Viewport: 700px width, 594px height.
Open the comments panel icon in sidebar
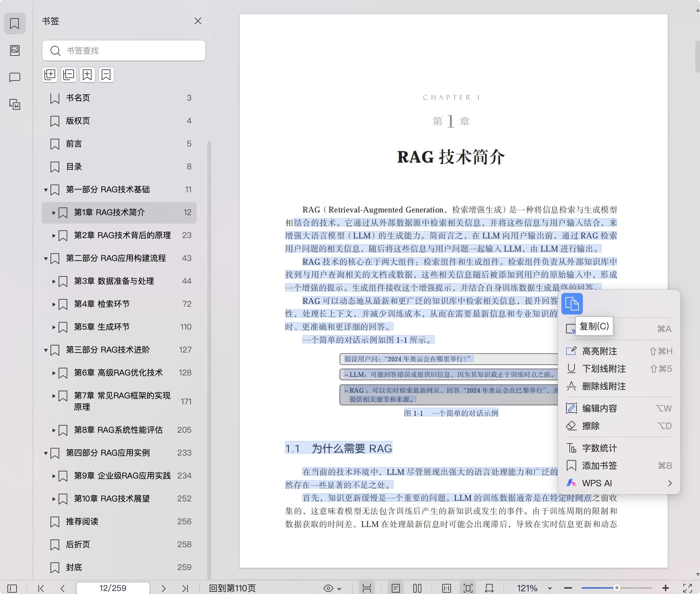(14, 77)
